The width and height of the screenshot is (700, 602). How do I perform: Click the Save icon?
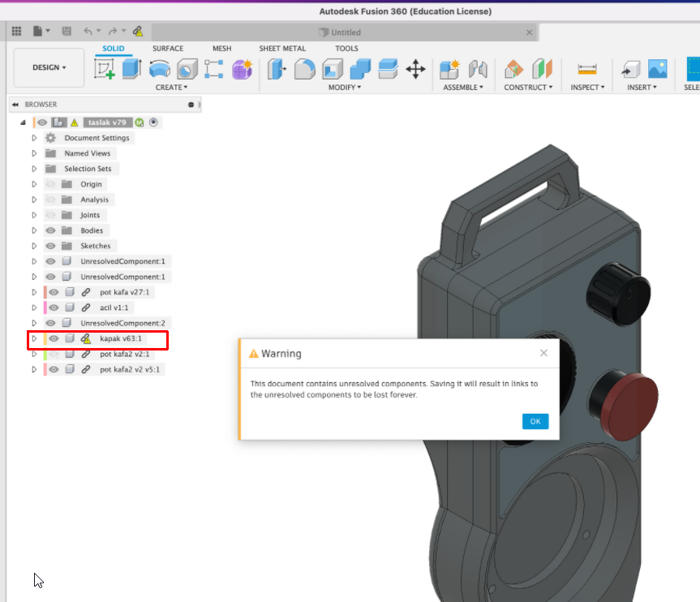67,31
